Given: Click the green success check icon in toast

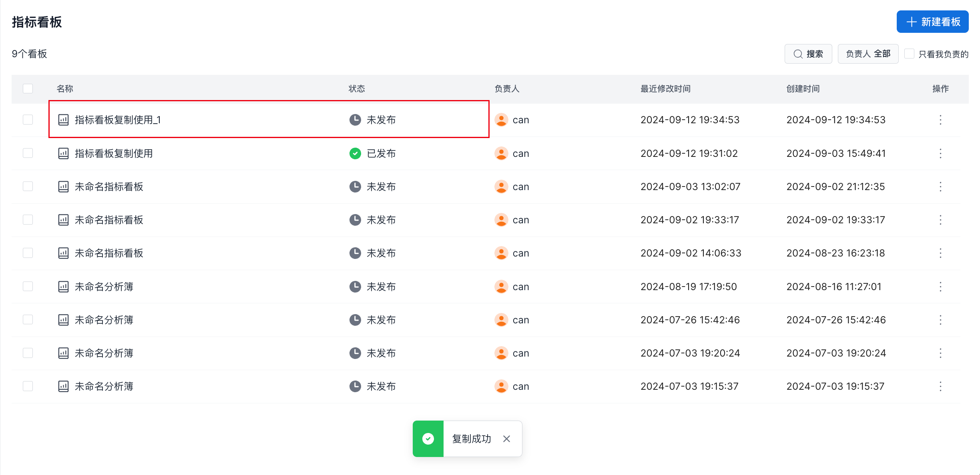Looking at the screenshot, I should (428, 439).
